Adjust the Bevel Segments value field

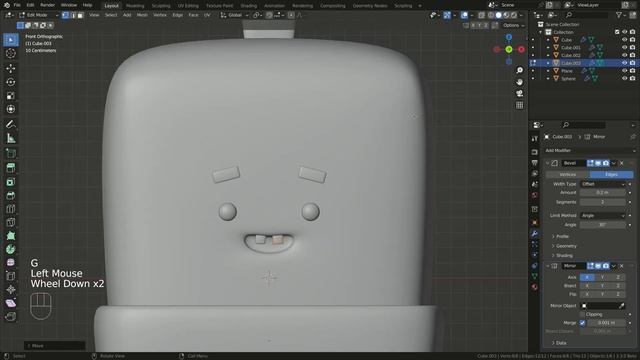tap(603, 202)
